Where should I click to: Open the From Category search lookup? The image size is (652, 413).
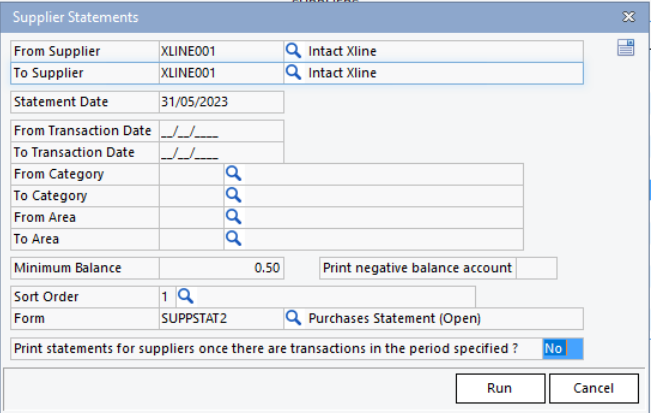click(233, 173)
